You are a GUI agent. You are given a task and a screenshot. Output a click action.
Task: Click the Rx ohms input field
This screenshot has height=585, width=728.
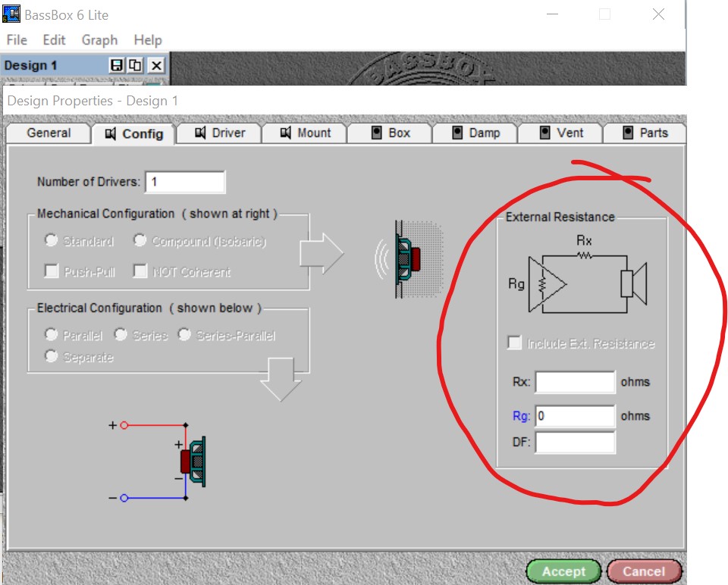coord(576,382)
